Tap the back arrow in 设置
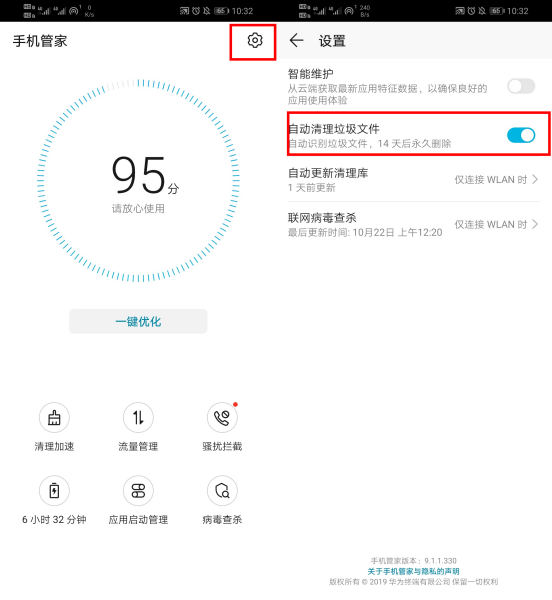Viewport: 552px width, 600px height. click(x=296, y=41)
